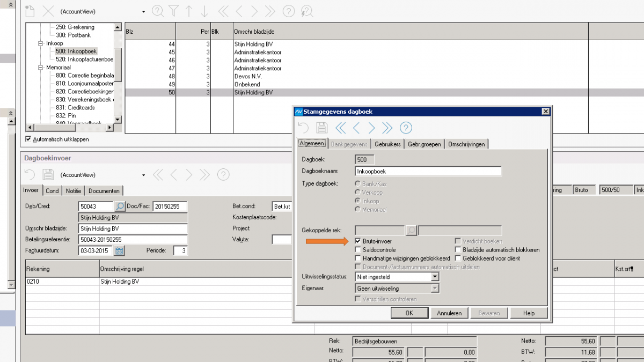Select the Algemeen tab
The width and height of the screenshot is (644, 362).
[x=312, y=144]
